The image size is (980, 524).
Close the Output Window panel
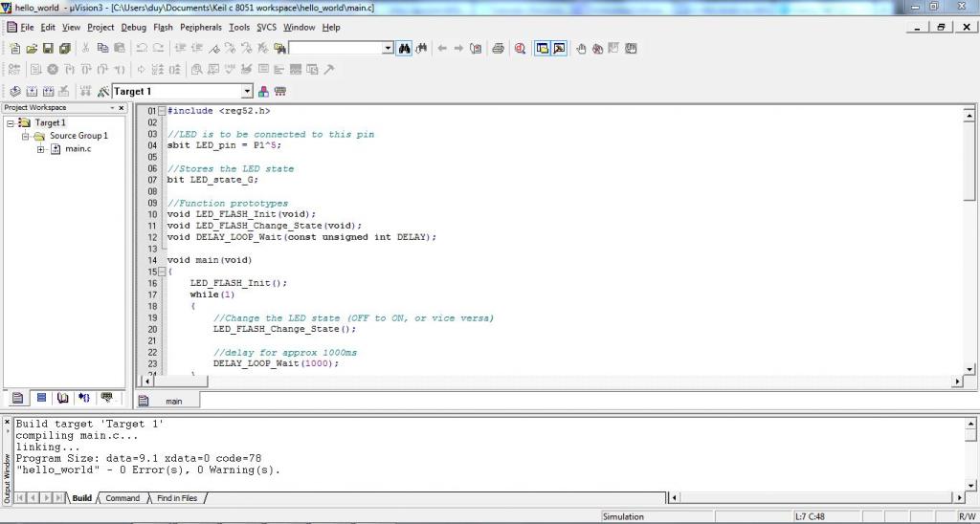click(8, 423)
